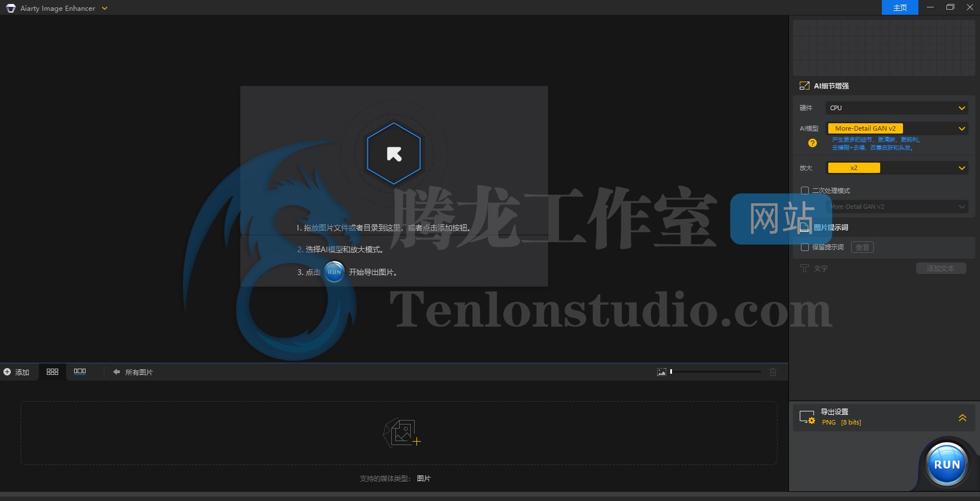Click the 添加 add button
This screenshot has width=980, height=501.
[16, 372]
